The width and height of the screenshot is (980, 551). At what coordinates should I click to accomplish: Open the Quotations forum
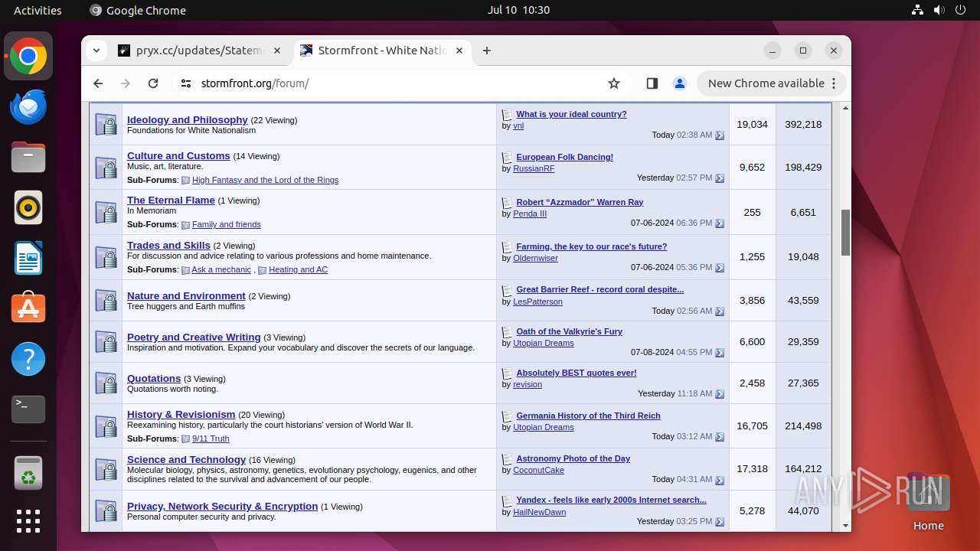[x=154, y=378]
